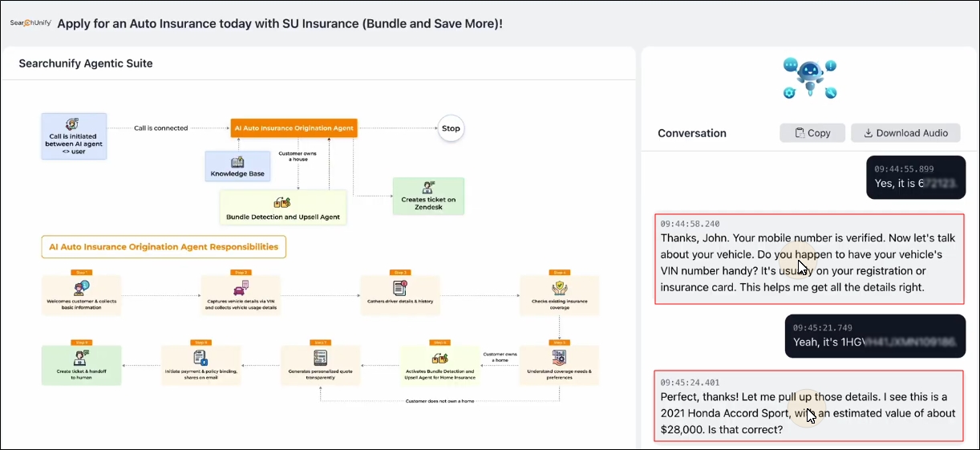Screen dimensions: 980x450
Task: Click the user reply timestamped 09:45:21.749
Action: click(x=875, y=335)
